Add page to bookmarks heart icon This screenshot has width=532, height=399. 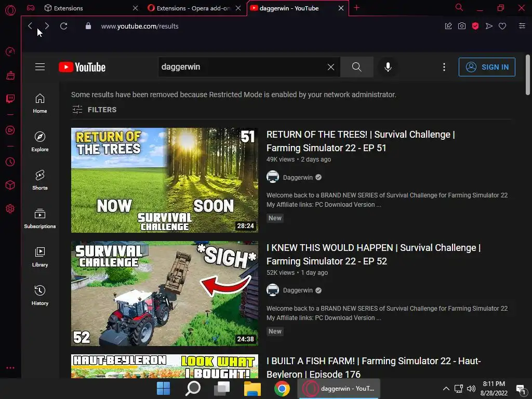pyautogui.click(x=502, y=26)
